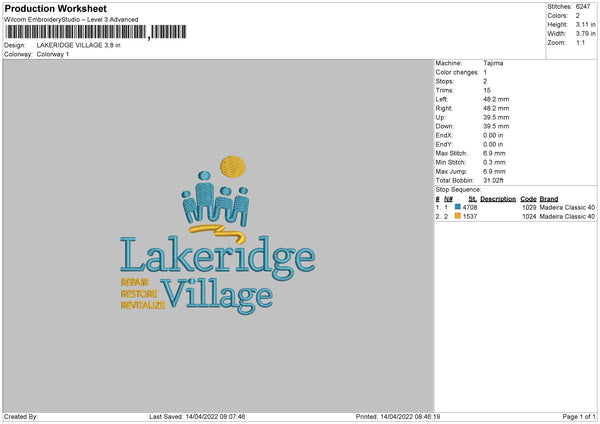The width and height of the screenshot is (600, 424).
Task: Click the 'Description' column header
Action: click(x=498, y=199)
